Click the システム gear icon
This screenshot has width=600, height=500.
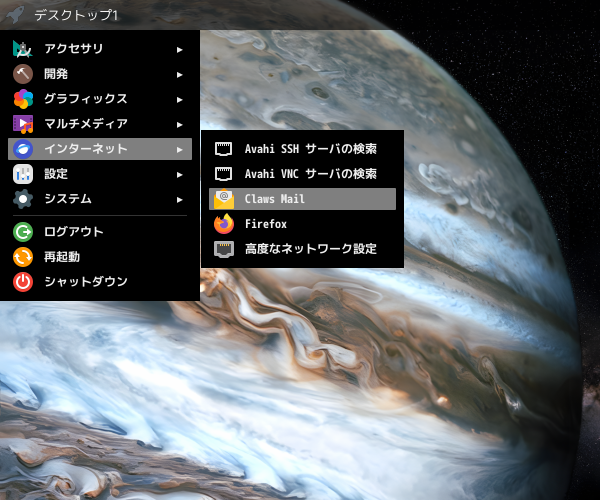pyautogui.click(x=23, y=199)
